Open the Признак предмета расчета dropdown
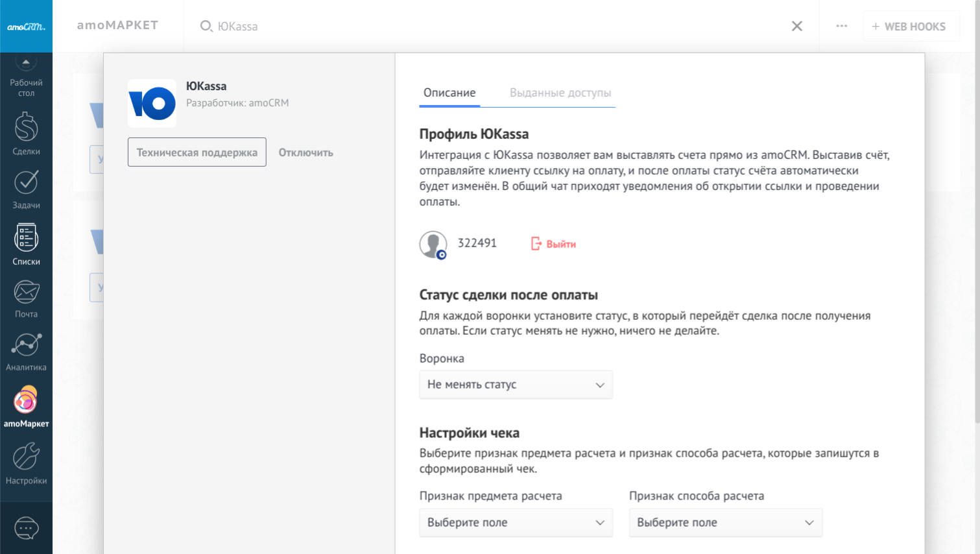 pos(516,523)
